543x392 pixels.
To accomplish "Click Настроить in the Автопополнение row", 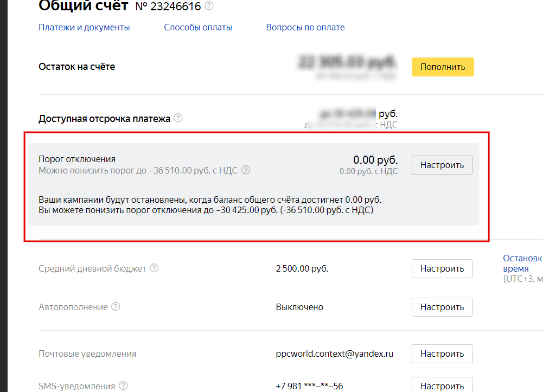I will (442, 307).
